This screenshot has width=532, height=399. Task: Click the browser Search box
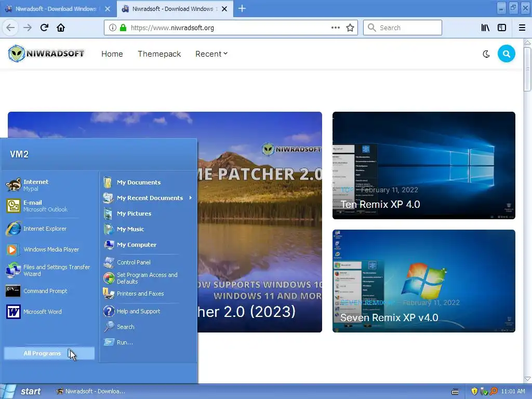[x=403, y=28]
